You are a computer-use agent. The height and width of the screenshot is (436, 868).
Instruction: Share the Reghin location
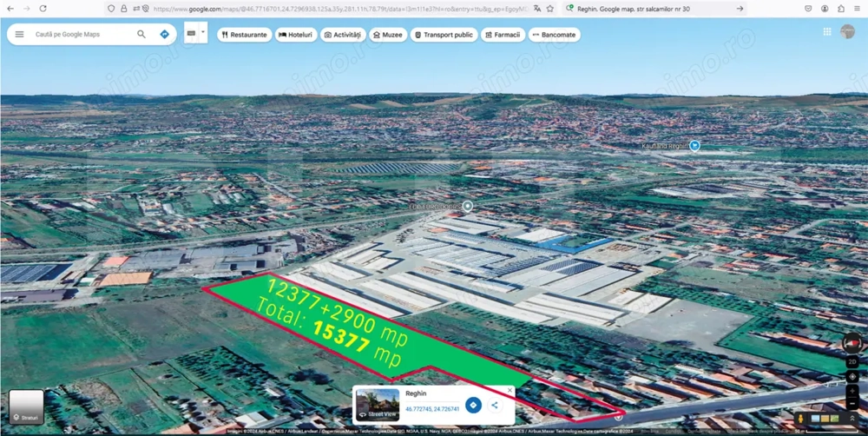tap(495, 405)
